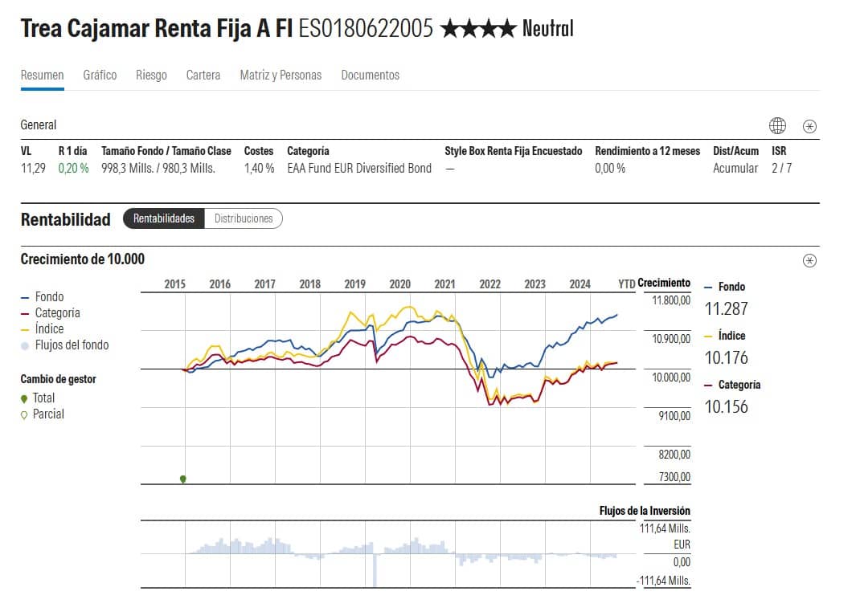Click the Índice value 10.176
The width and height of the screenshot is (856, 616).
726,358
